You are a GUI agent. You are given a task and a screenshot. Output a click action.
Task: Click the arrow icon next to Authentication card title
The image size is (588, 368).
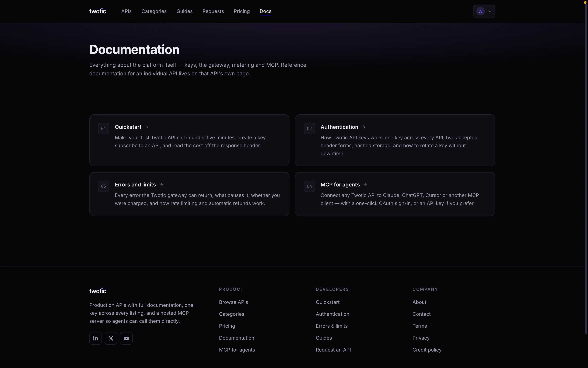coord(364,127)
